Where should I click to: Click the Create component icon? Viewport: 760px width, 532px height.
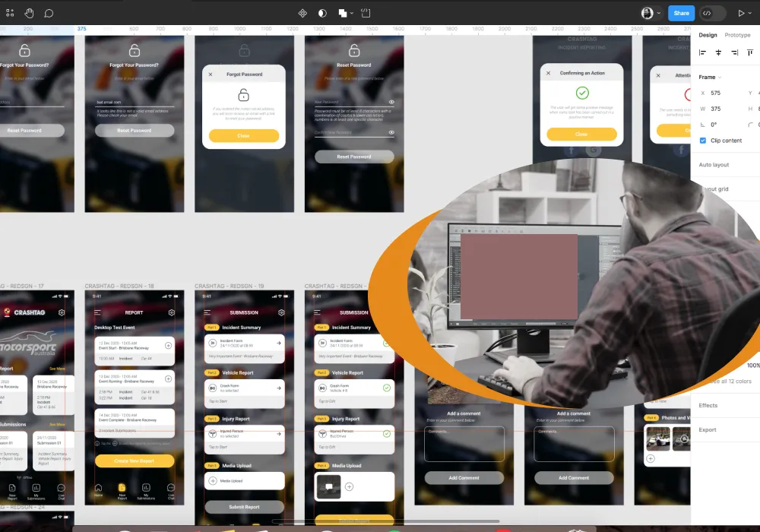point(302,13)
